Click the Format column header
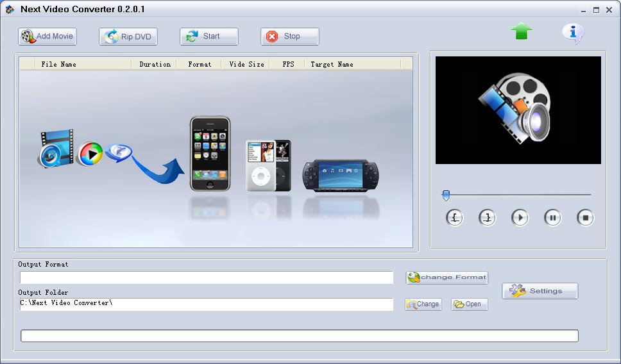The height and width of the screenshot is (364, 621). point(200,64)
